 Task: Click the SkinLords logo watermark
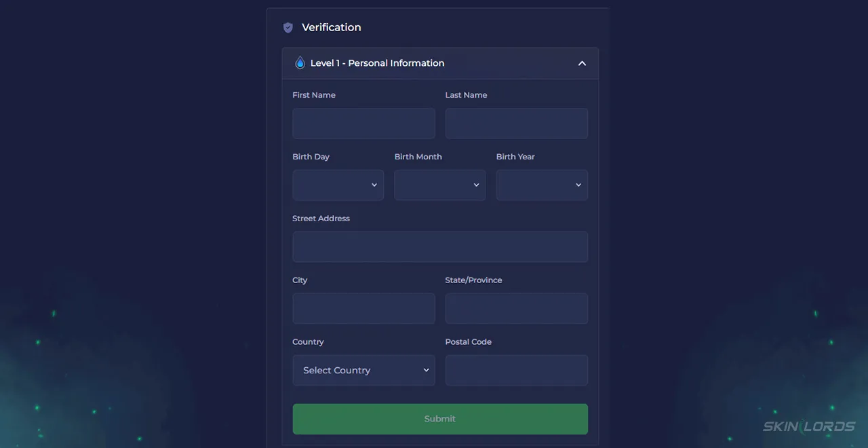point(809,426)
